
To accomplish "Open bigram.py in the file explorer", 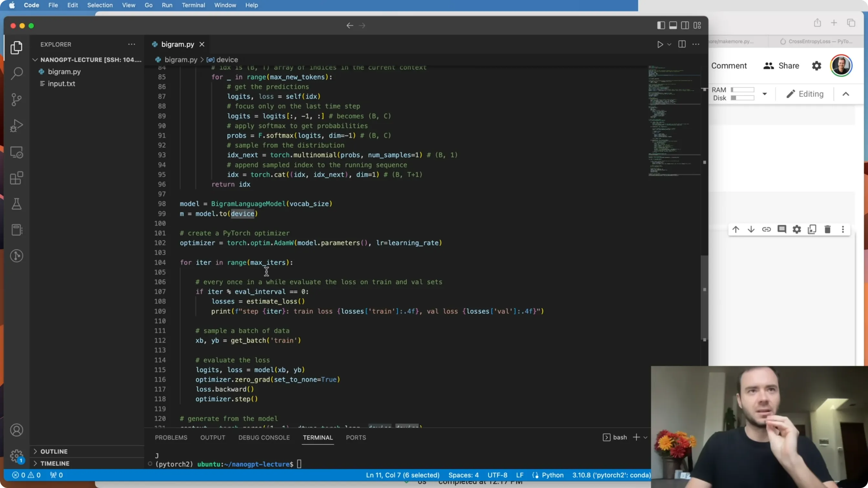I will [x=64, y=72].
